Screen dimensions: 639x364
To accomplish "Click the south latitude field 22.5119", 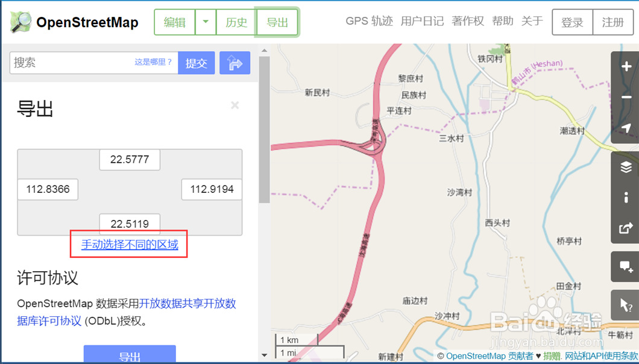I will pos(130,224).
